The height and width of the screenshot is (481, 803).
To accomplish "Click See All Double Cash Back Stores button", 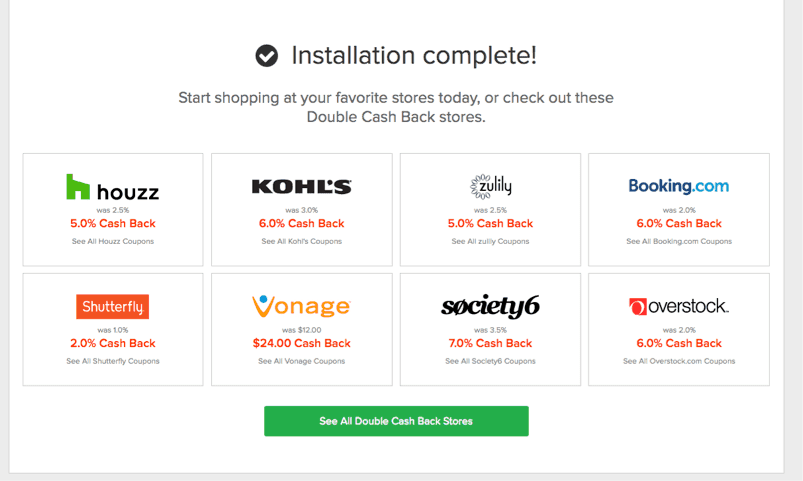I will [396, 421].
